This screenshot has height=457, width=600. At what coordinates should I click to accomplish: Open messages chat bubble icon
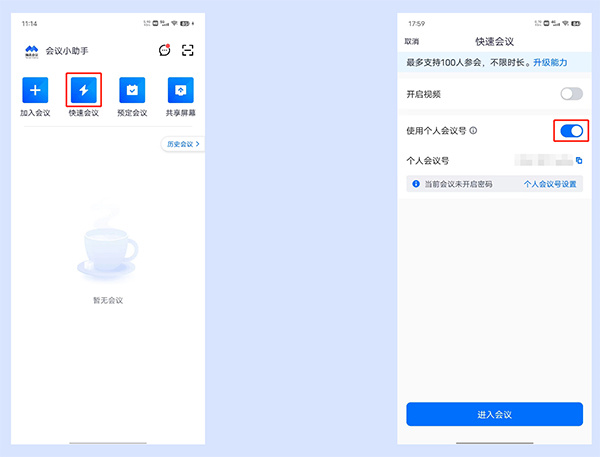[165, 50]
